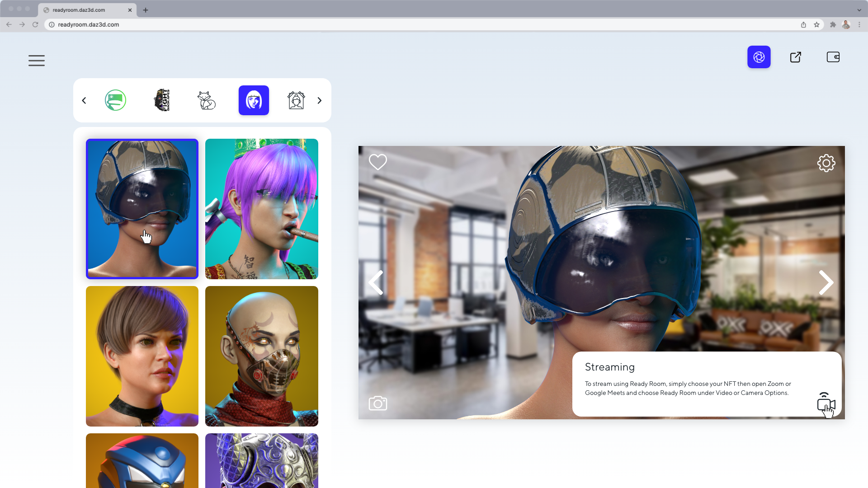Go back in the browser

click(x=9, y=24)
